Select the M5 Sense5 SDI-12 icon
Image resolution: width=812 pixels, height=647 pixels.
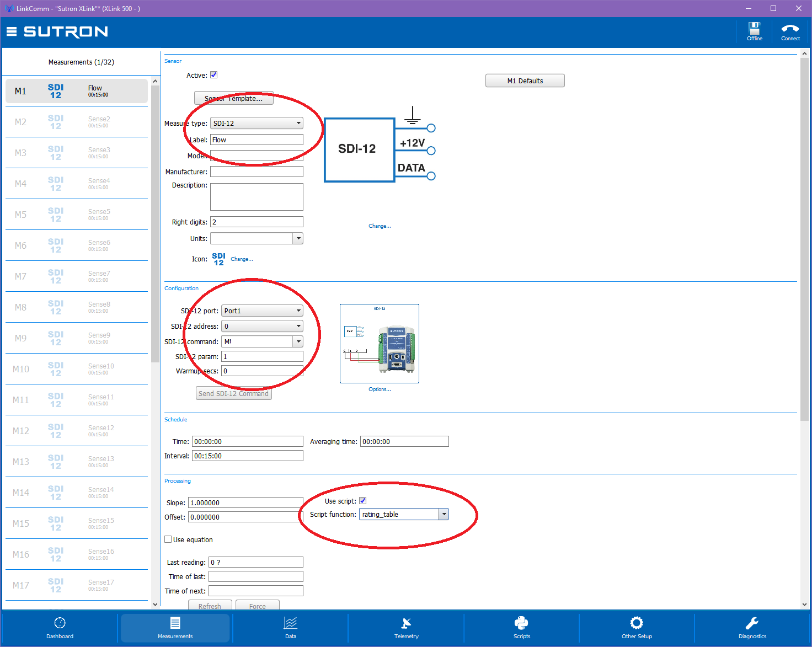point(56,215)
